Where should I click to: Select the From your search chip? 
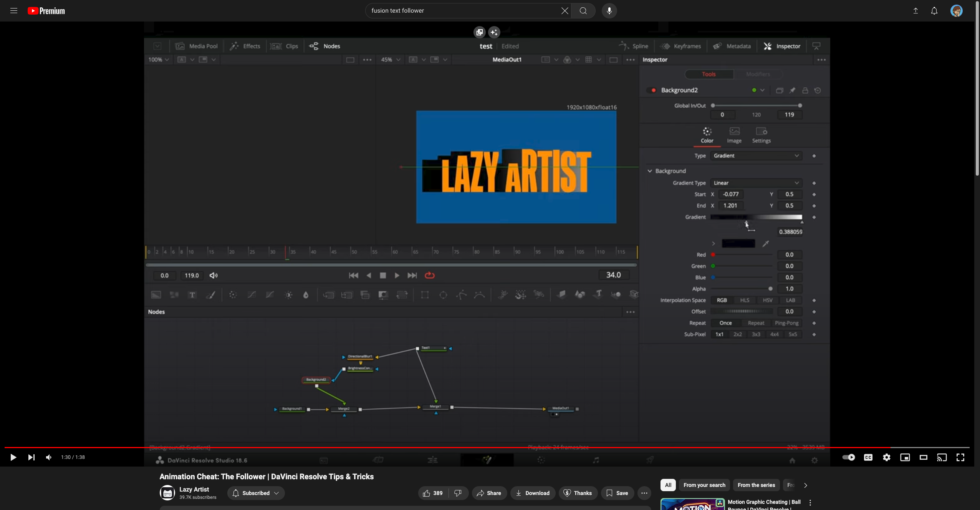[x=704, y=485]
